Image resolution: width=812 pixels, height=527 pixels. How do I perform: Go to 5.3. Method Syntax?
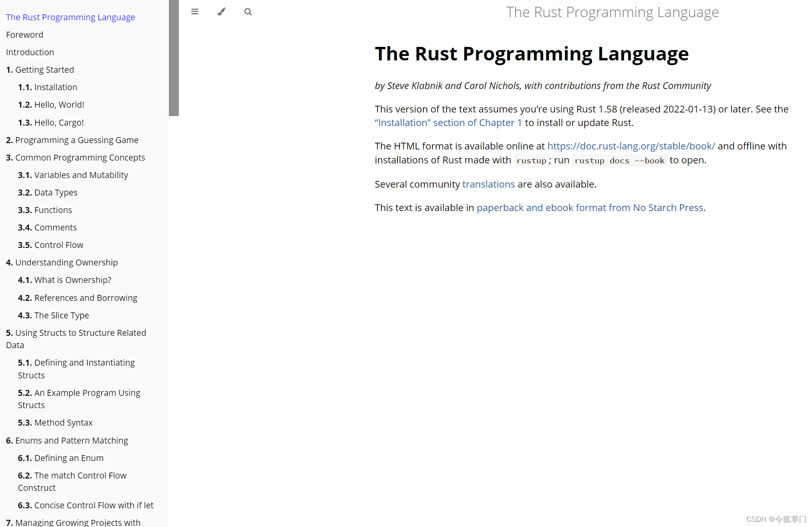tap(55, 422)
